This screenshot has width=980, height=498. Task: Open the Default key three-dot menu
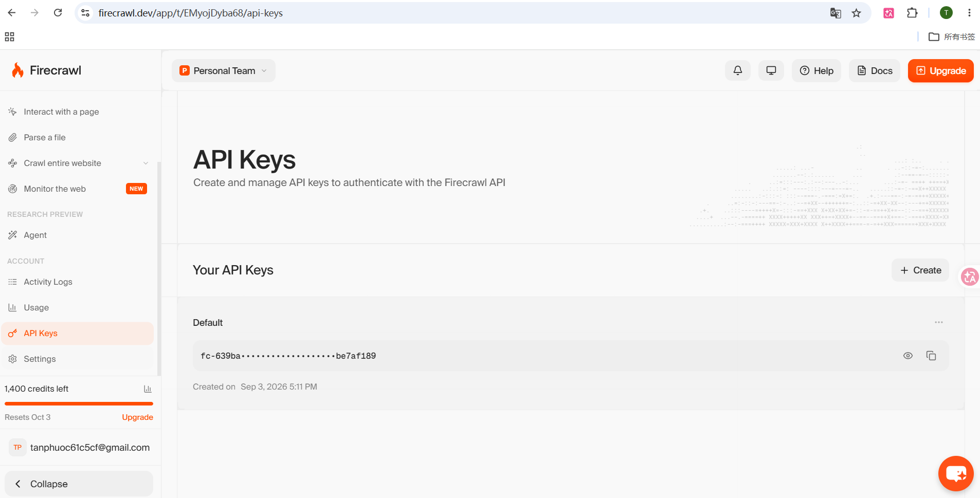click(x=939, y=322)
